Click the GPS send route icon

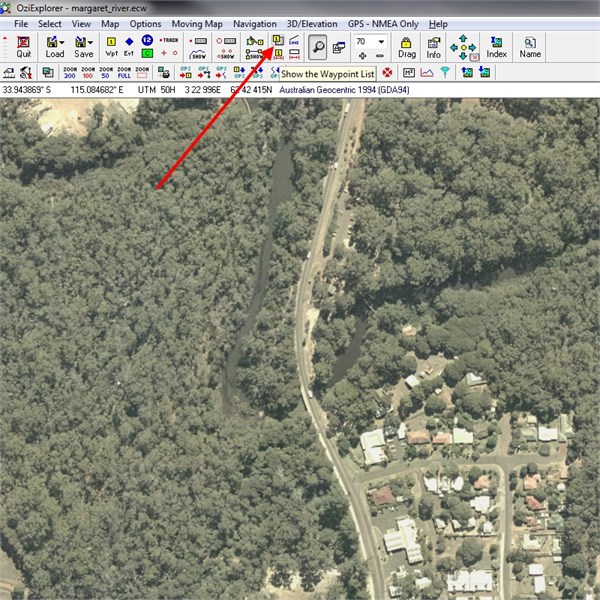click(204, 72)
